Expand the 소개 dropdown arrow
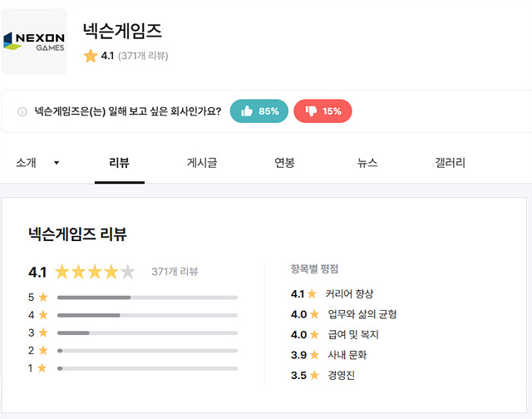This screenshot has height=419, width=532. tap(57, 163)
